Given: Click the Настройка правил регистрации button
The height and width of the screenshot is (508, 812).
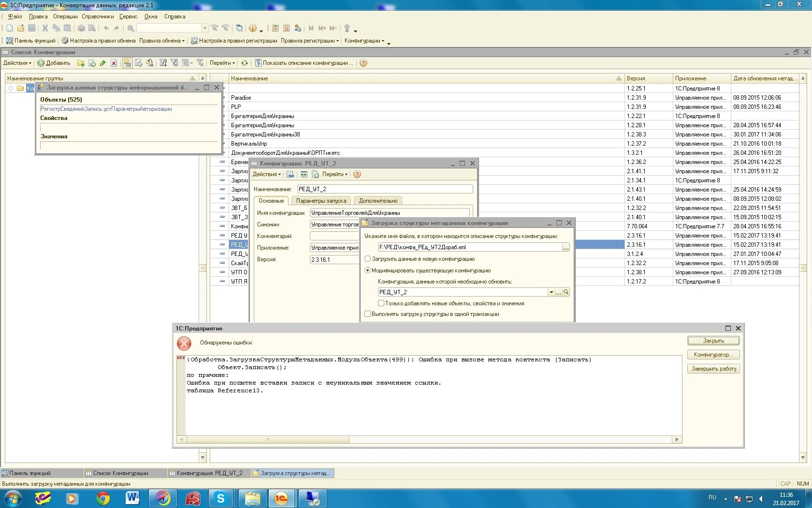Looking at the screenshot, I should (x=234, y=41).
